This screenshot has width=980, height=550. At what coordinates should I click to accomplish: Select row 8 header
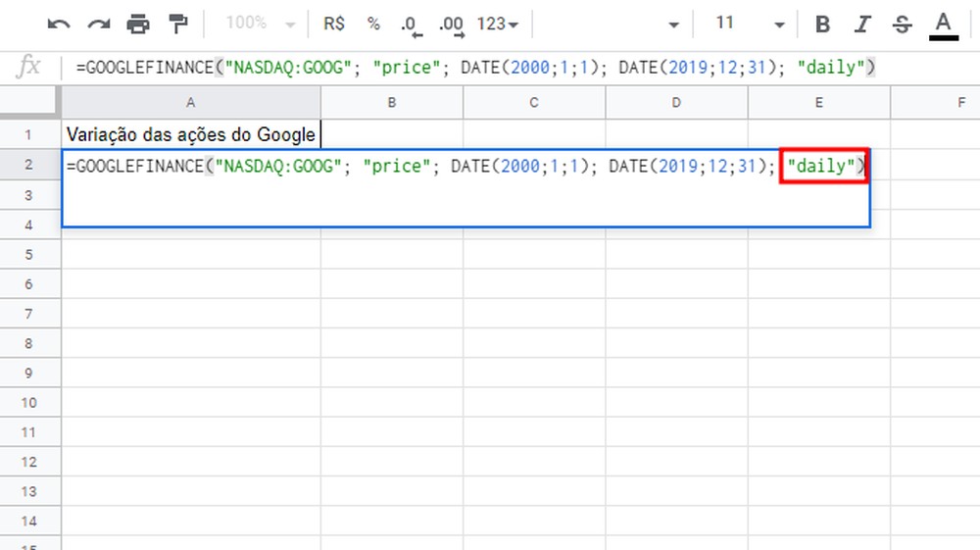28,343
